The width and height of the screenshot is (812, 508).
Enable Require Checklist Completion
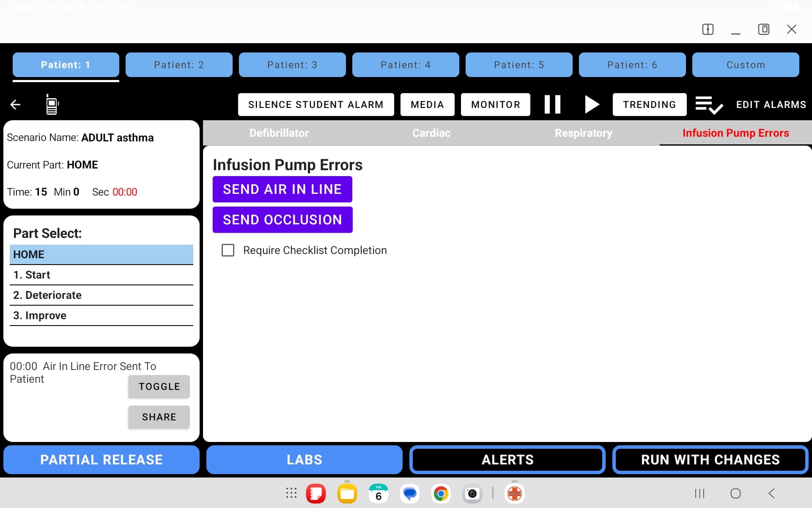click(228, 250)
